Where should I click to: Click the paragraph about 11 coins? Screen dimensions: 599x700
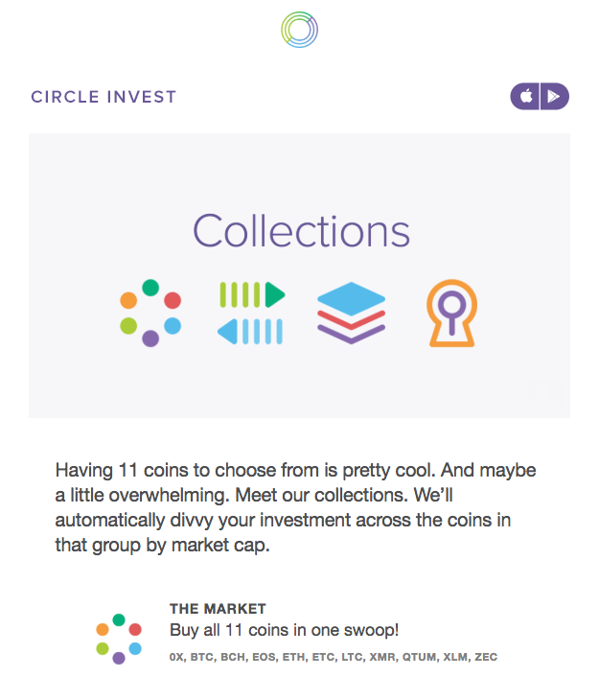pos(295,507)
